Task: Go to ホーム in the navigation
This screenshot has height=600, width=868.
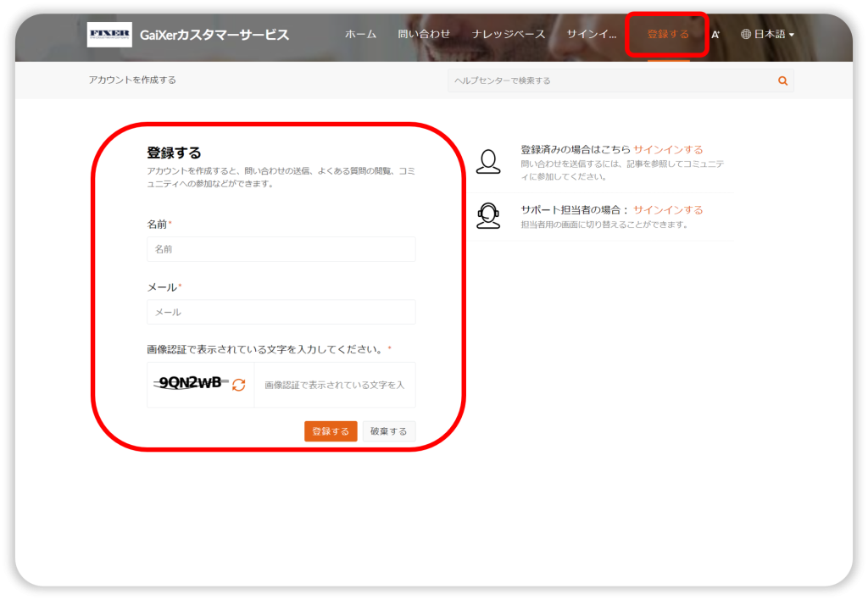Action: click(x=360, y=35)
